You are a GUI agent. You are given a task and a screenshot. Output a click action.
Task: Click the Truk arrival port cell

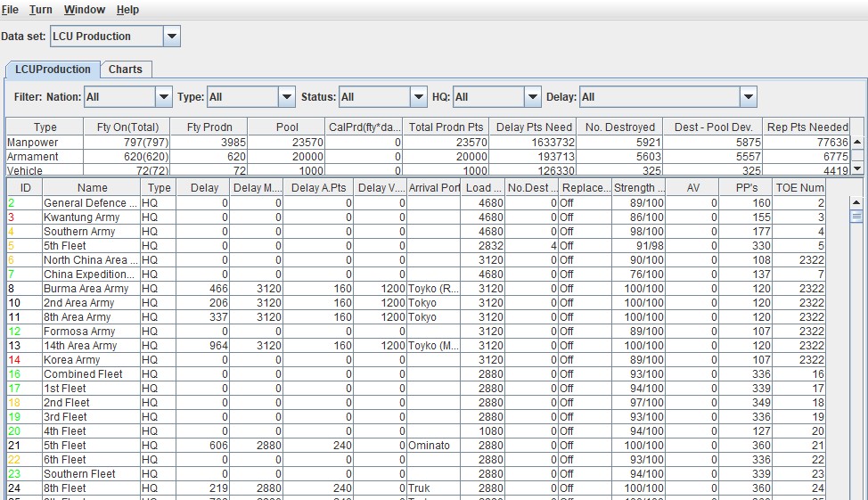point(433,488)
